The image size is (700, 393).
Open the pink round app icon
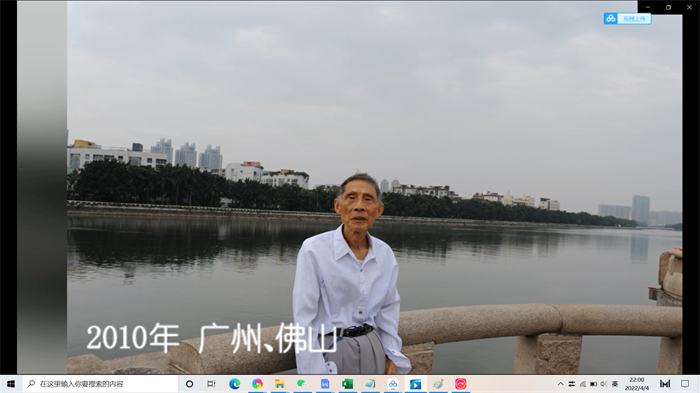461,384
